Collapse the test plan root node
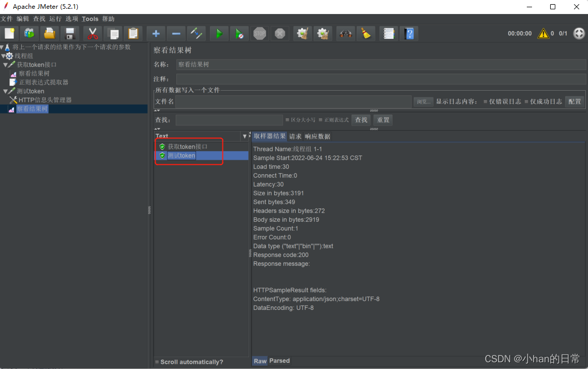This screenshot has width=588, height=369. (x=2, y=47)
